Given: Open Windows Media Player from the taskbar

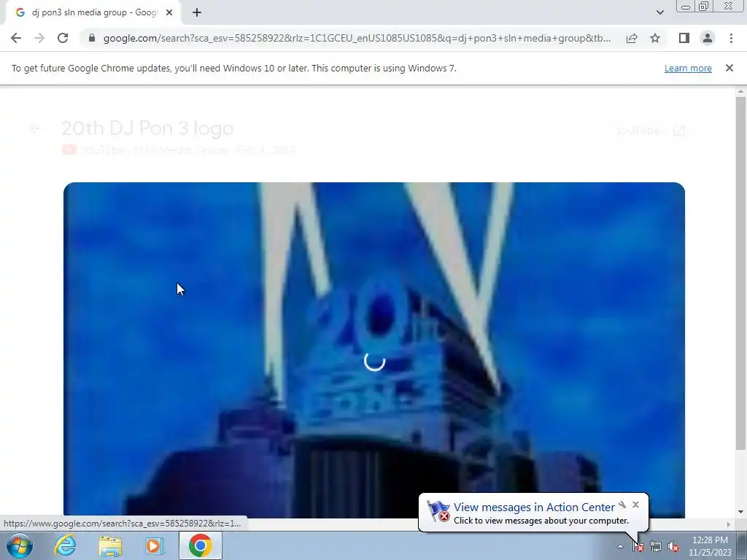Looking at the screenshot, I should click(x=154, y=545).
